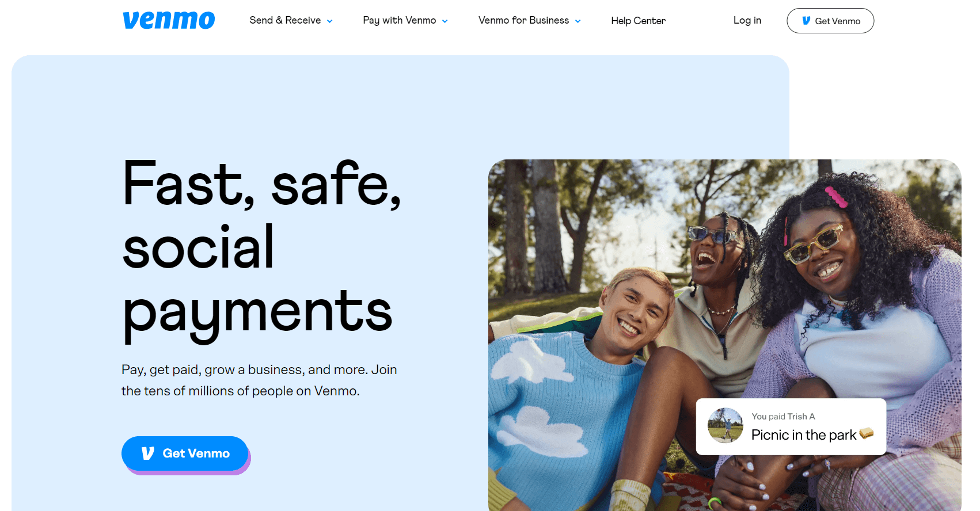Click the blue Get Venmo button in the hero
The width and height of the screenshot is (980, 511).
pyautogui.click(x=185, y=453)
